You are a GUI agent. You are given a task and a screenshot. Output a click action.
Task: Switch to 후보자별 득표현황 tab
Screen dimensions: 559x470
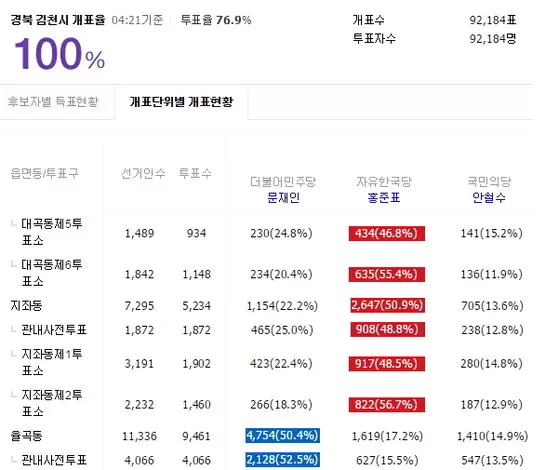pyautogui.click(x=53, y=102)
